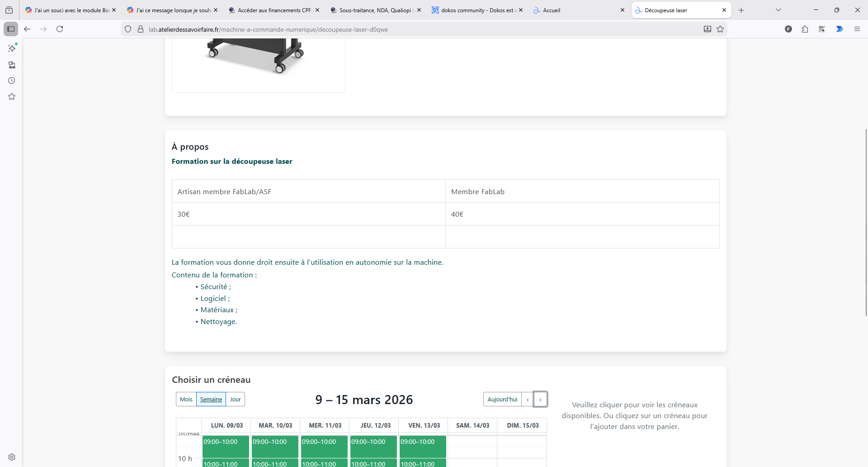Open the sidebar bookmarks star icon

click(12, 96)
